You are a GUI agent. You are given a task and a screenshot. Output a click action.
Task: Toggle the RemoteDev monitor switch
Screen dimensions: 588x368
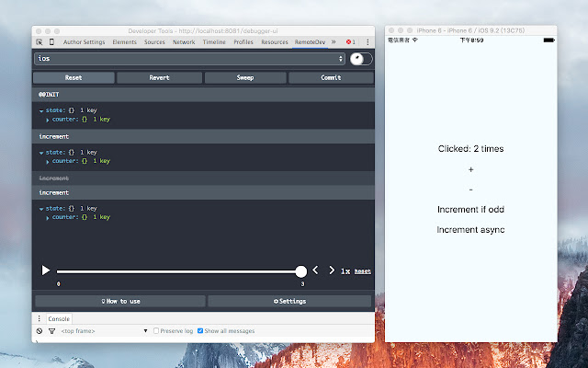click(361, 59)
